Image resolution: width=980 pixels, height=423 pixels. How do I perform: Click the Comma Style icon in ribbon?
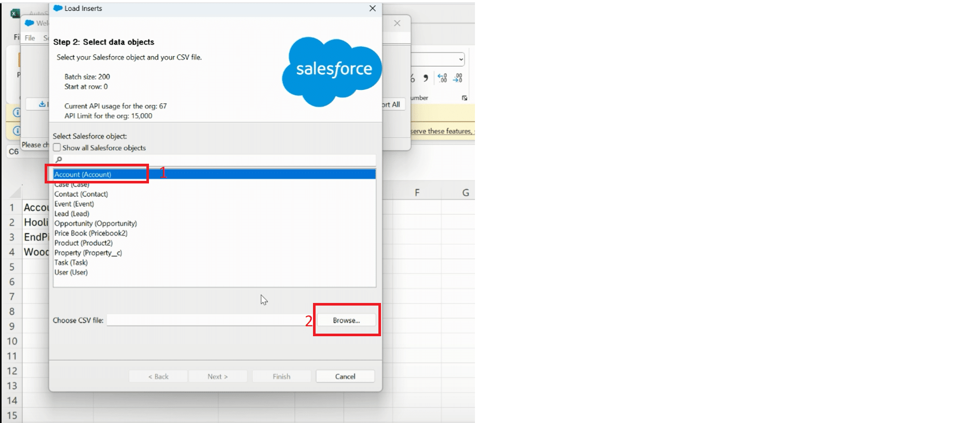(426, 78)
